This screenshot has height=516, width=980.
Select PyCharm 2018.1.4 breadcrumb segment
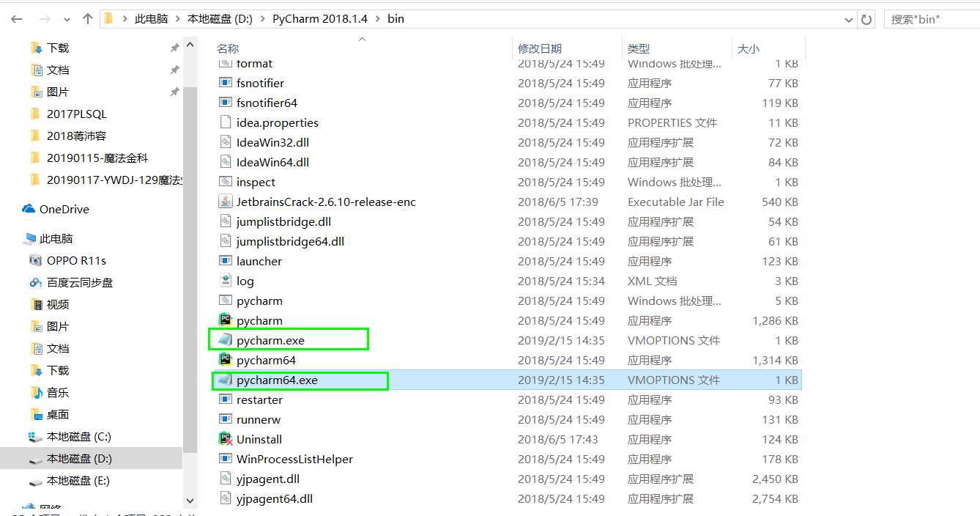(320, 19)
